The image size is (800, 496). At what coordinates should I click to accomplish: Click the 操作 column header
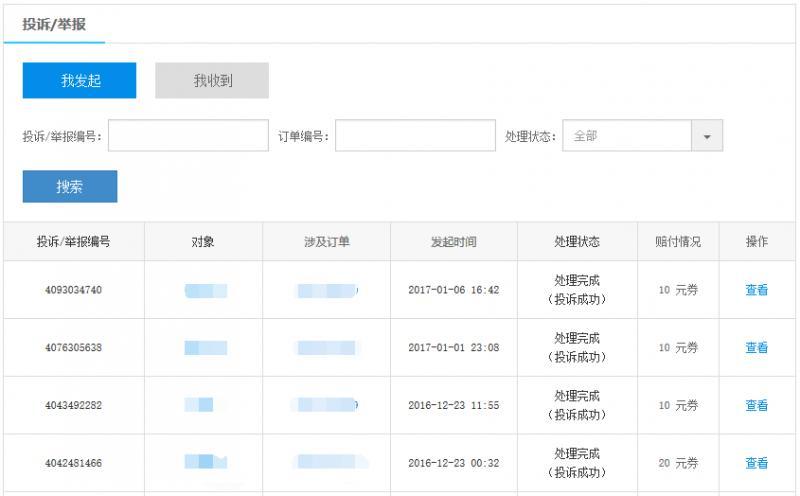[x=757, y=241]
